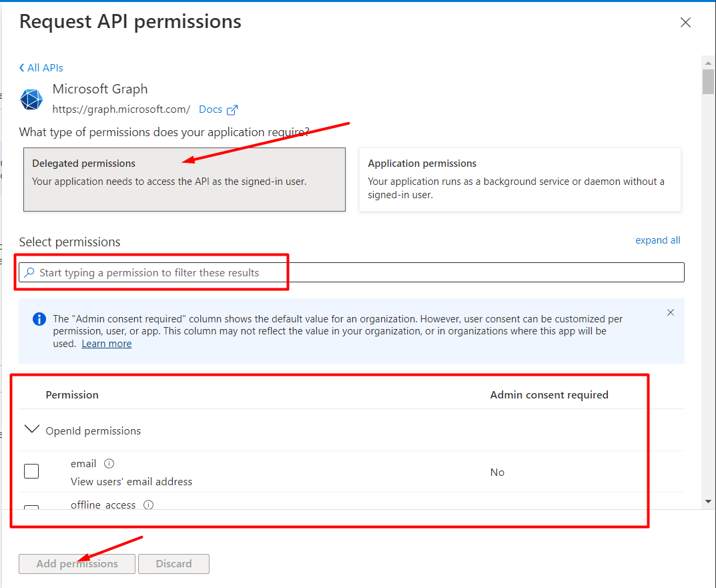The width and height of the screenshot is (716, 588).
Task: Click the 'View users' email address' description
Action: coord(131,482)
